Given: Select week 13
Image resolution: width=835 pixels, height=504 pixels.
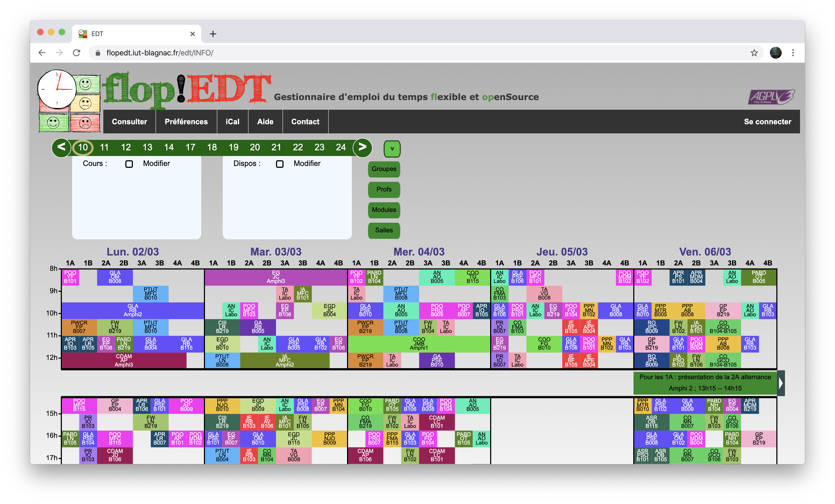Looking at the screenshot, I should click(x=147, y=147).
